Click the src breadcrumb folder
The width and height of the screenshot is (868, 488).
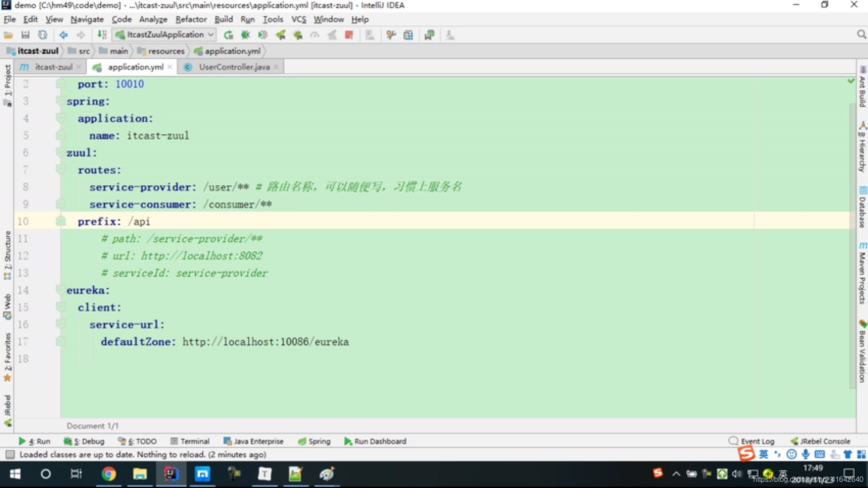point(79,51)
